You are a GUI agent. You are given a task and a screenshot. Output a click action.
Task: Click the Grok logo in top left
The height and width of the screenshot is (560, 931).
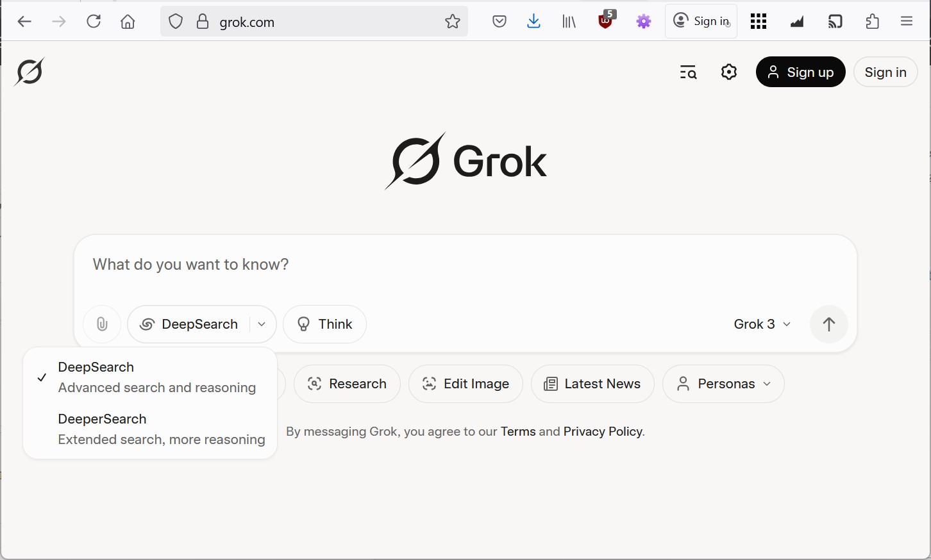click(29, 71)
